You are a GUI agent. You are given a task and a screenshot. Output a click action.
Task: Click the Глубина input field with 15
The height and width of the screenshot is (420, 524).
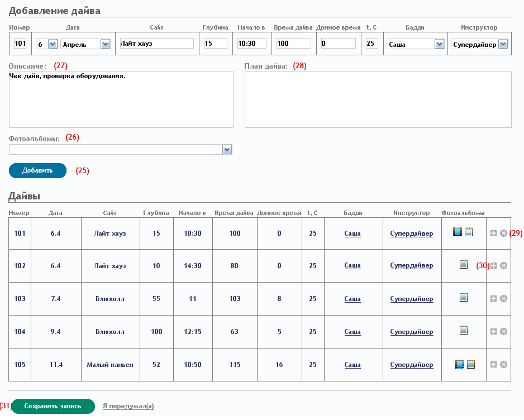[x=216, y=43]
